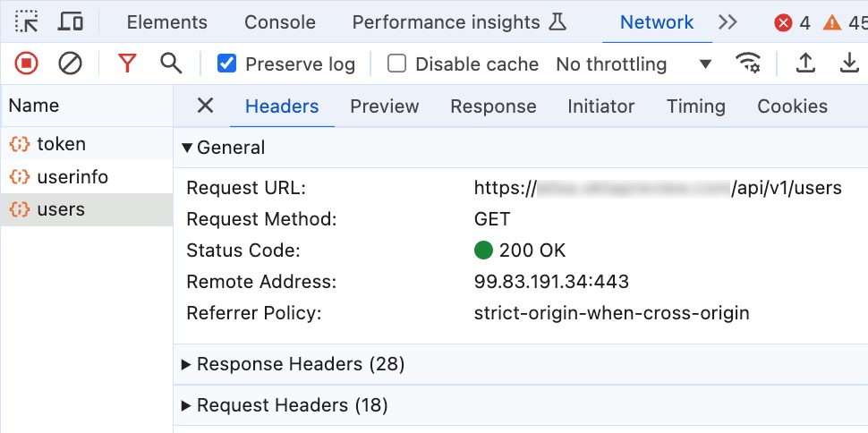The height and width of the screenshot is (433, 868).
Task: Open the Timing tab
Action: [x=695, y=106]
